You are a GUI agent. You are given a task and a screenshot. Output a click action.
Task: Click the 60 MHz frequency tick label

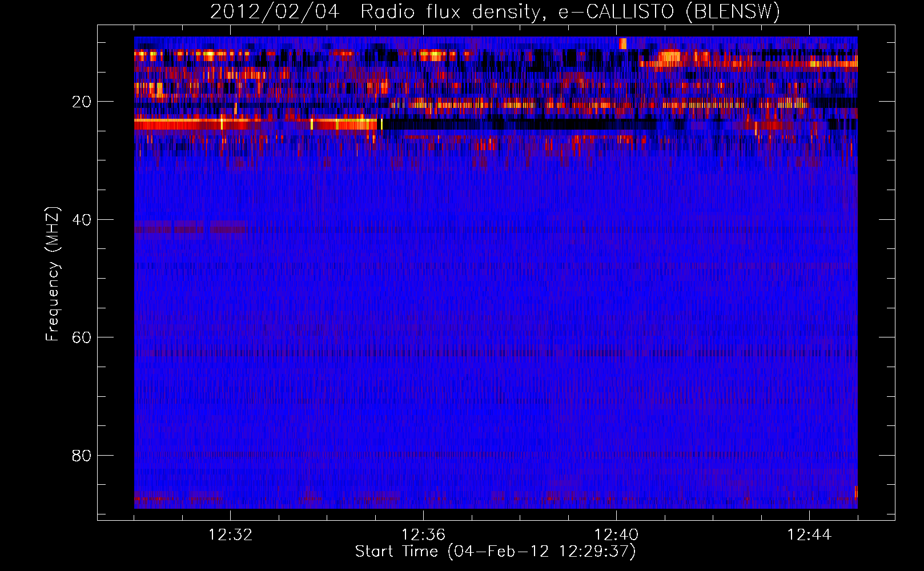[x=82, y=337]
